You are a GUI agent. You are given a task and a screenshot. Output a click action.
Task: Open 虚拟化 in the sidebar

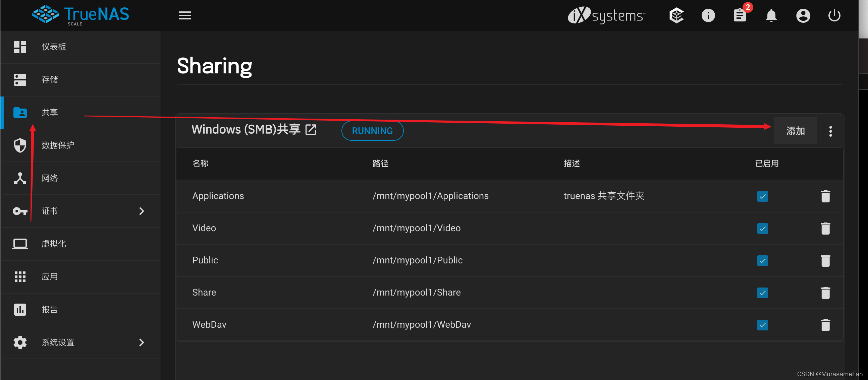[54, 244]
